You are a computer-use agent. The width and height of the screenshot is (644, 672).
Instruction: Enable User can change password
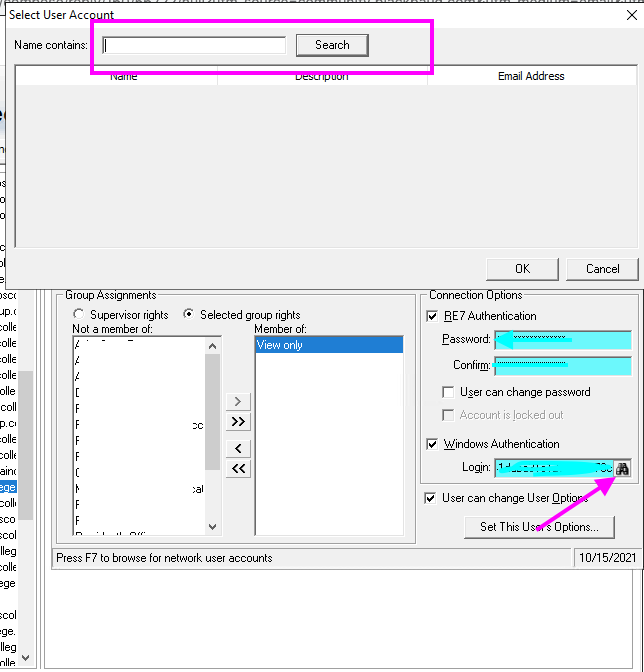[448, 392]
